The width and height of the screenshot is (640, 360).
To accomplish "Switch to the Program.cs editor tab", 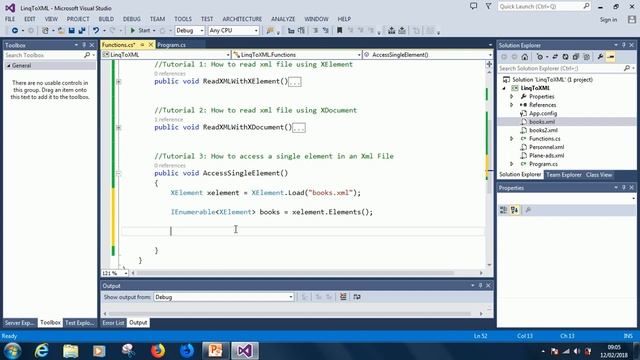I will [x=171, y=45].
